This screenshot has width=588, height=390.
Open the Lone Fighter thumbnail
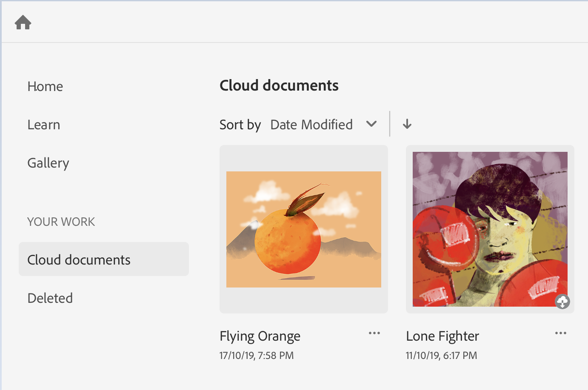[x=490, y=229]
